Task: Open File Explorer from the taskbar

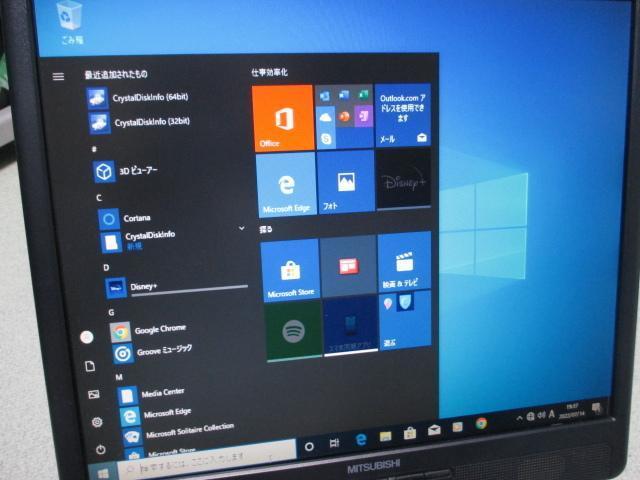Action: [385, 437]
